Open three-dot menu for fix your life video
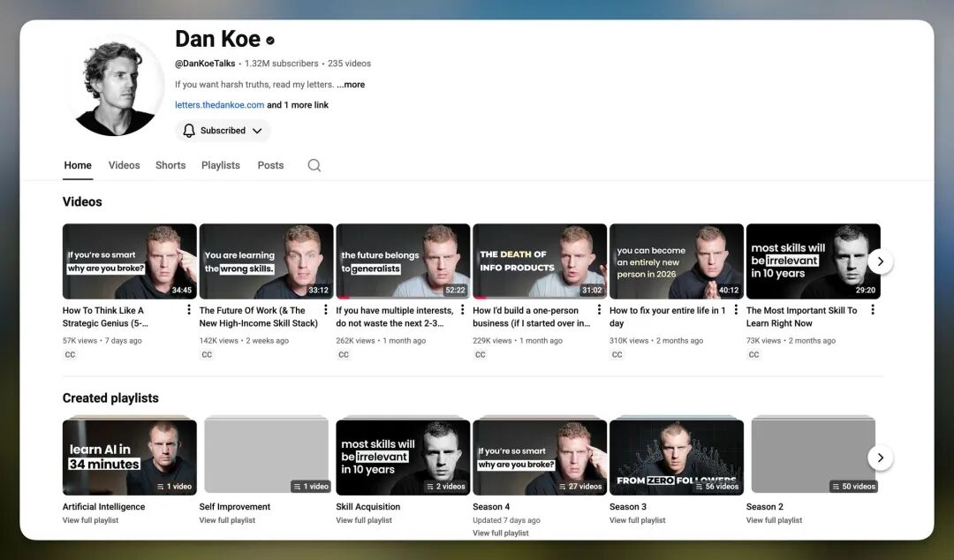 tap(736, 310)
